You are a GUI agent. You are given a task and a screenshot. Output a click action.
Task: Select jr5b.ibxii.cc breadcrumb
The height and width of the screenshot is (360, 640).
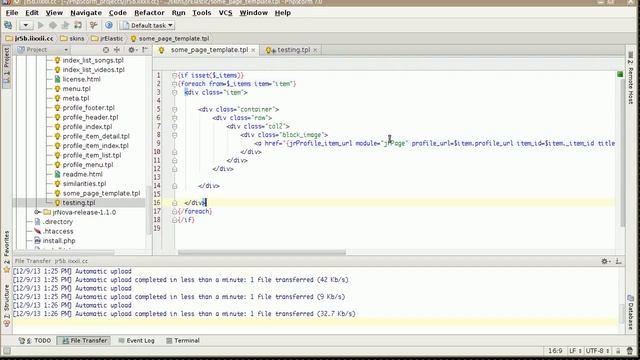click(29, 38)
